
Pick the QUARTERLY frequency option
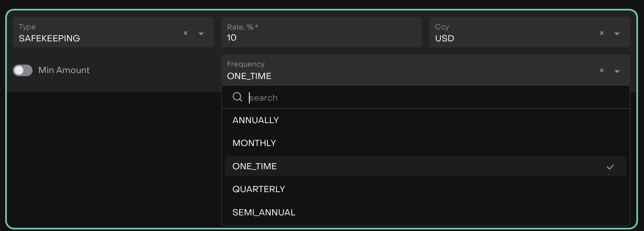pyautogui.click(x=259, y=189)
